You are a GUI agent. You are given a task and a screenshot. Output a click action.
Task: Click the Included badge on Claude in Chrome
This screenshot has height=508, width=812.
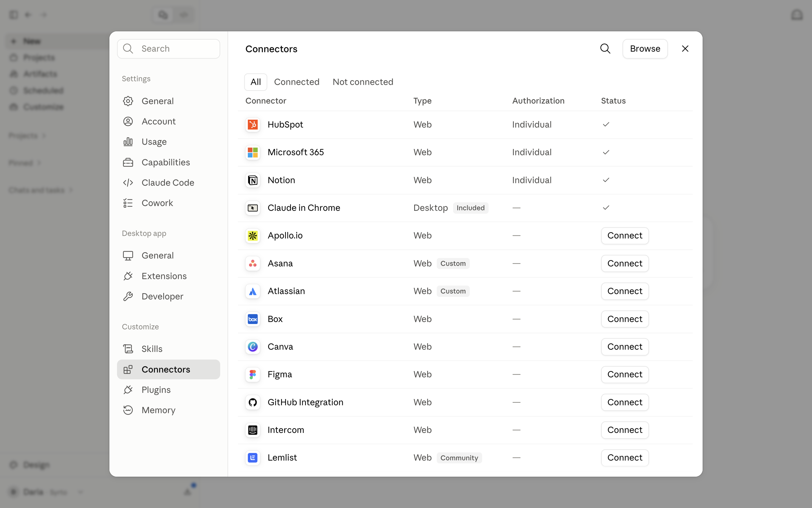click(x=470, y=208)
